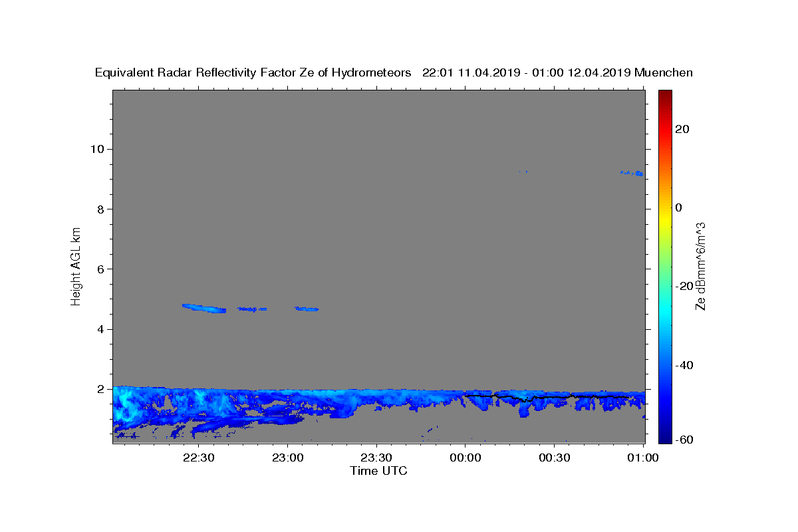Click the colorbar label '0'
The width and height of the screenshot is (798, 532).
click(678, 207)
